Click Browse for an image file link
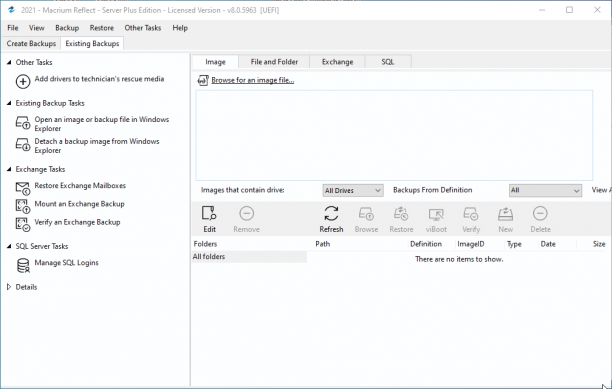Image resolution: width=612 pixels, height=389 pixels. tap(253, 80)
